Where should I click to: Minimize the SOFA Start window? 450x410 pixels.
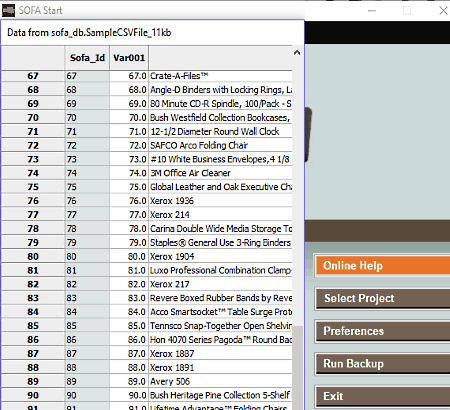pyautogui.click(x=372, y=11)
